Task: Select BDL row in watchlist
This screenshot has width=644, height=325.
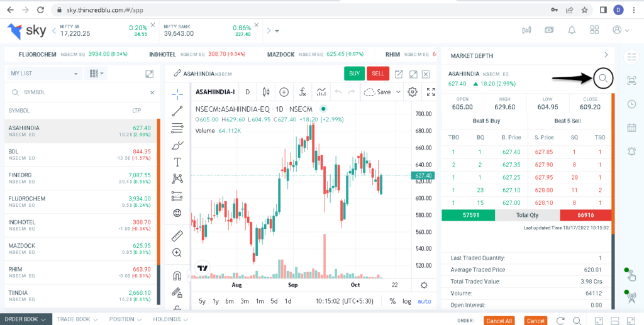Action: (81, 154)
